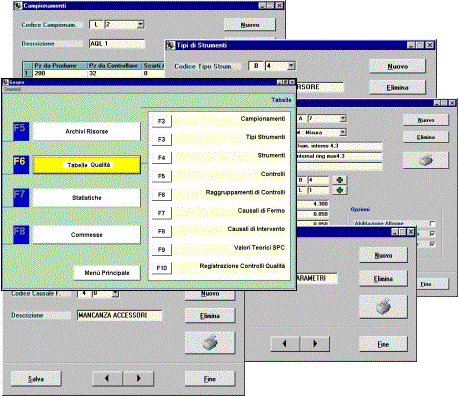Click the F3 button for Tipi Strumenti
Viewport: 458px width, 396px height.
[x=162, y=140]
